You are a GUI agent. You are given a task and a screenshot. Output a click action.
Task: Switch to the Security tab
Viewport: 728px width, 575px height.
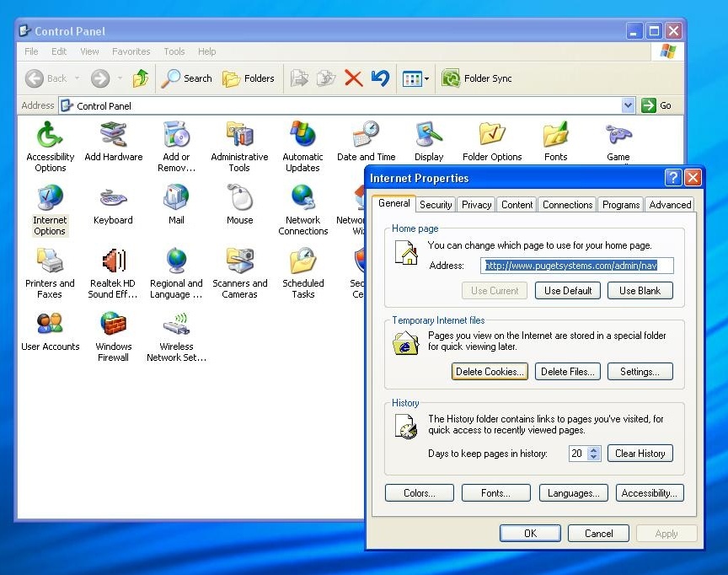[x=436, y=204]
